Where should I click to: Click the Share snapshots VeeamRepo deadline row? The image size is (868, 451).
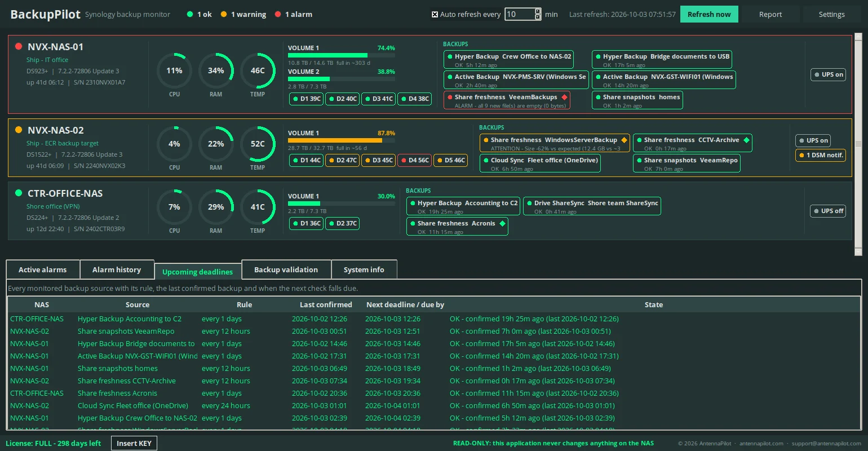434,331
